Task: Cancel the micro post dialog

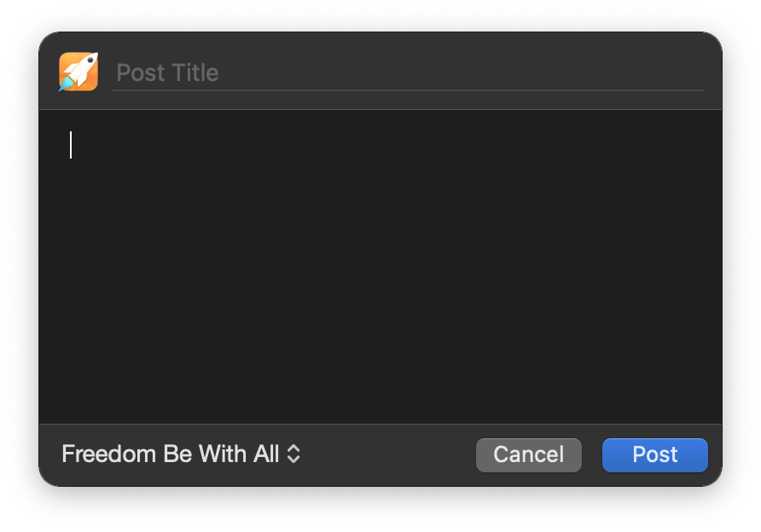Action: pos(529,455)
